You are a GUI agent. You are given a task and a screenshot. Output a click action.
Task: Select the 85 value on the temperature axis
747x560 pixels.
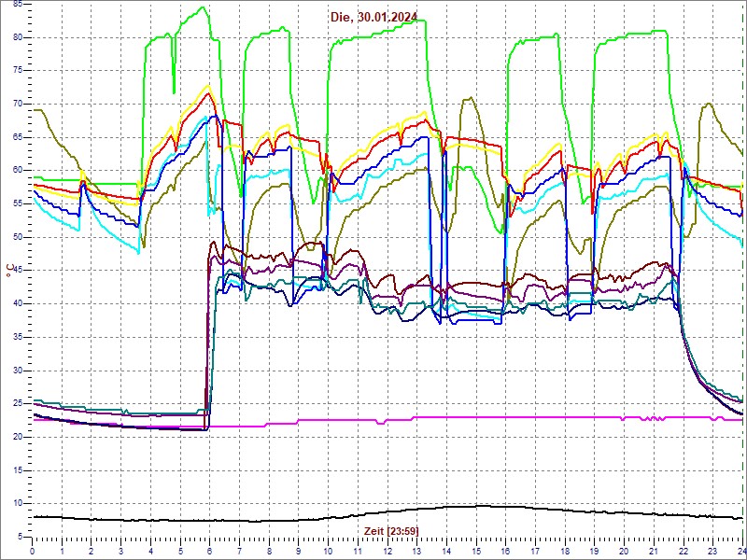[18, 5]
